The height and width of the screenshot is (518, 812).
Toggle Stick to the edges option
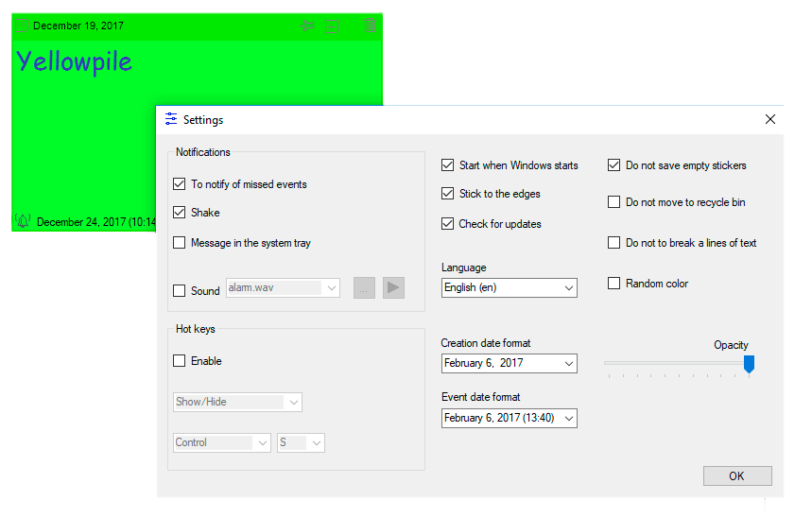coord(447,193)
